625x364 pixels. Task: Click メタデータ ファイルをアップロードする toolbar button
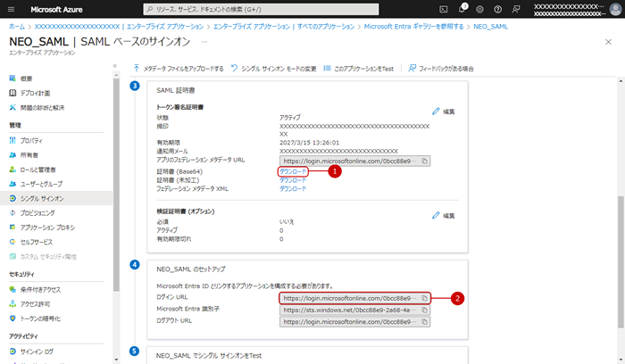179,69
